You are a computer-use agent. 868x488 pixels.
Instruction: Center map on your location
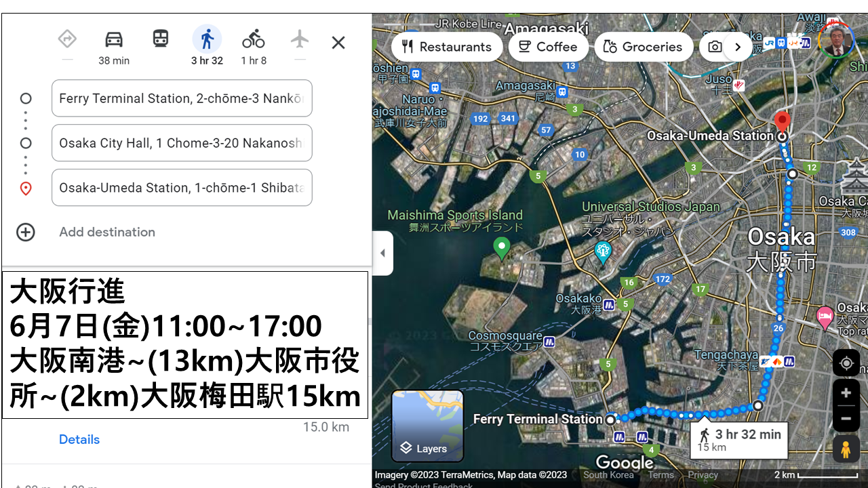pyautogui.click(x=846, y=363)
